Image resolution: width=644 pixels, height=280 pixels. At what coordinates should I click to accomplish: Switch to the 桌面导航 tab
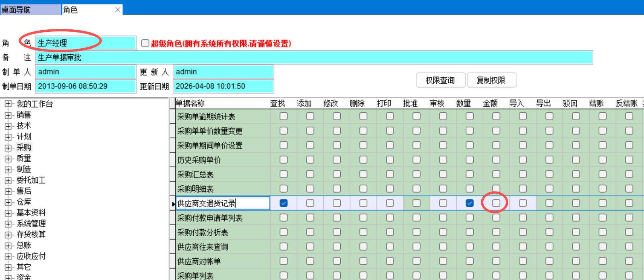[x=16, y=10]
